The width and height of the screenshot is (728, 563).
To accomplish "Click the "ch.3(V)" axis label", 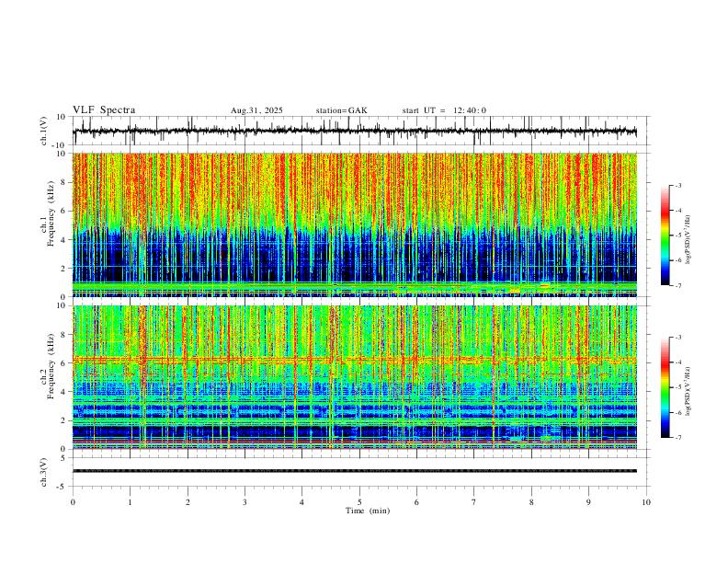I will pyautogui.click(x=44, y=472).
